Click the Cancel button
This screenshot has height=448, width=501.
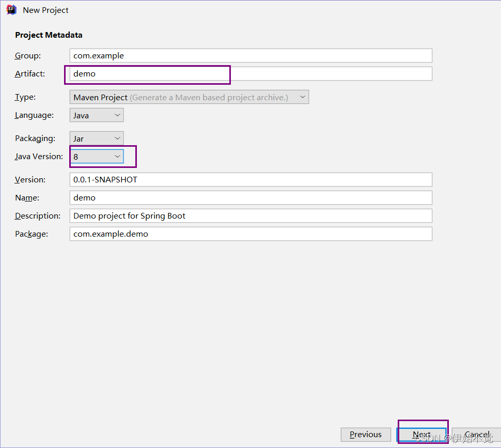coord(477,435)
